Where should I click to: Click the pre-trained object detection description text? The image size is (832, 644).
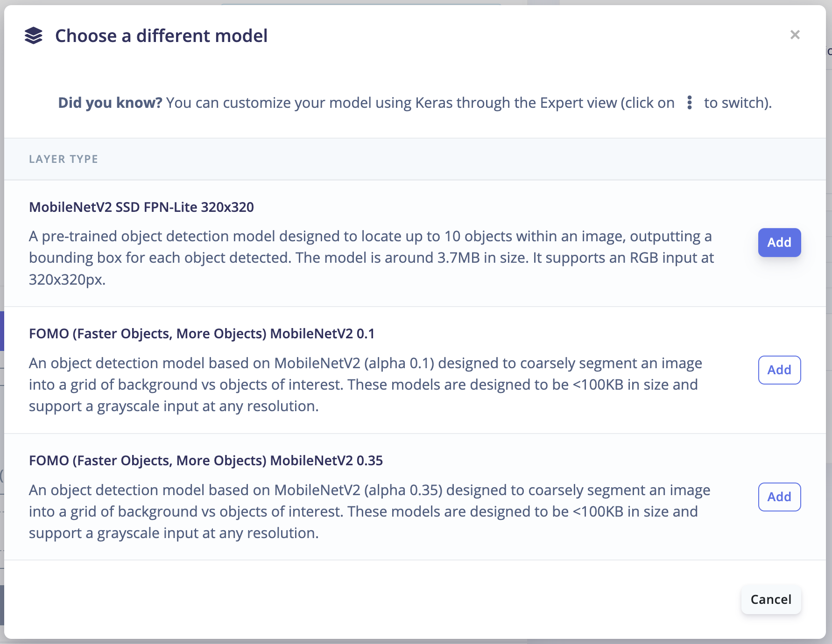(x=372, y=258)
